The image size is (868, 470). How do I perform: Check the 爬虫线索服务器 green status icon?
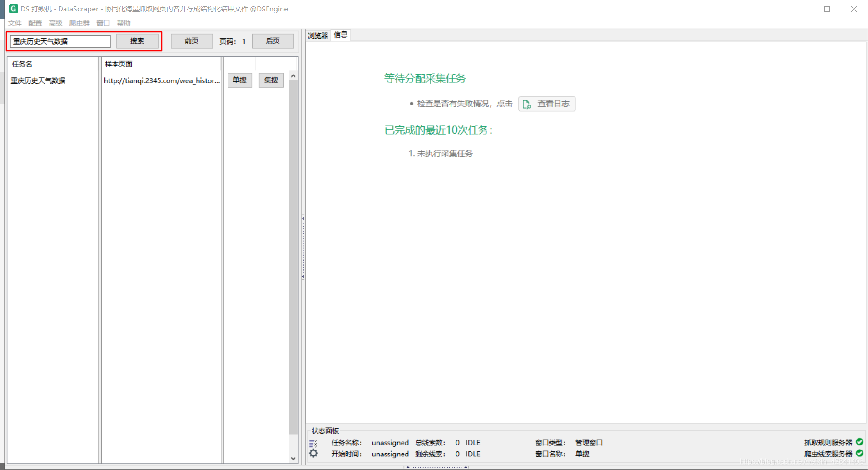859,453
